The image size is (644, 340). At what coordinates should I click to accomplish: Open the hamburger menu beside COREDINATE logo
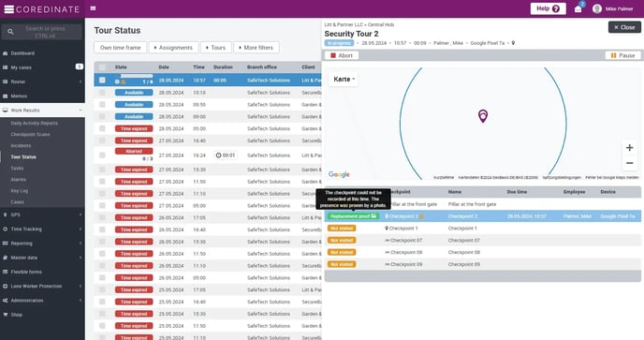click(x=8, y=9)
